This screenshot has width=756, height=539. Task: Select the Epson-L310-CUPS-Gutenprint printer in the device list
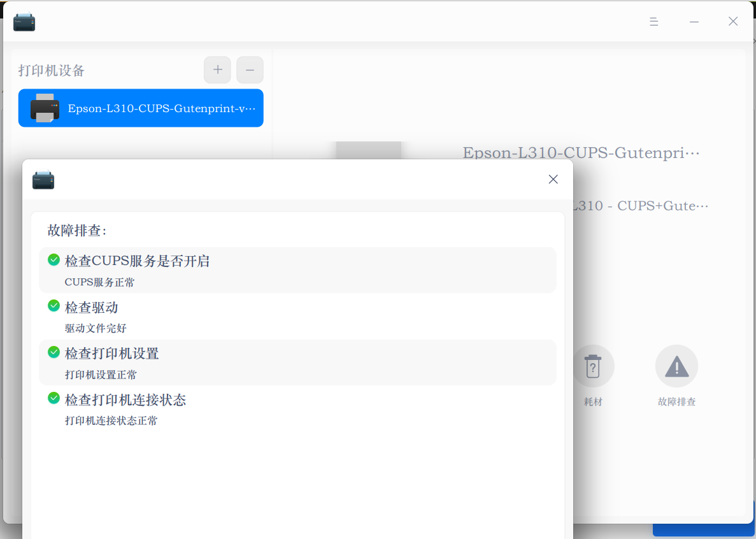(141, 108)
